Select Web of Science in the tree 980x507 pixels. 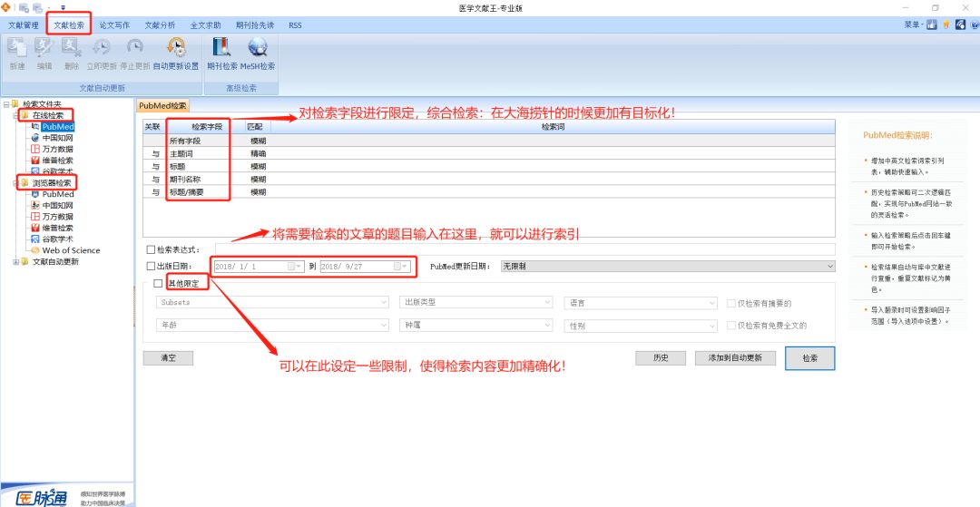[71, 250]
